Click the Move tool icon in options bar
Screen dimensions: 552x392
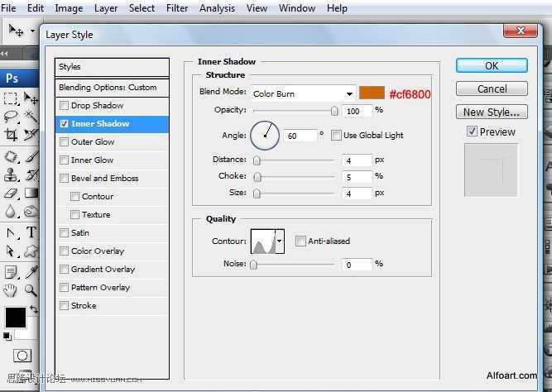coord(16,31)
